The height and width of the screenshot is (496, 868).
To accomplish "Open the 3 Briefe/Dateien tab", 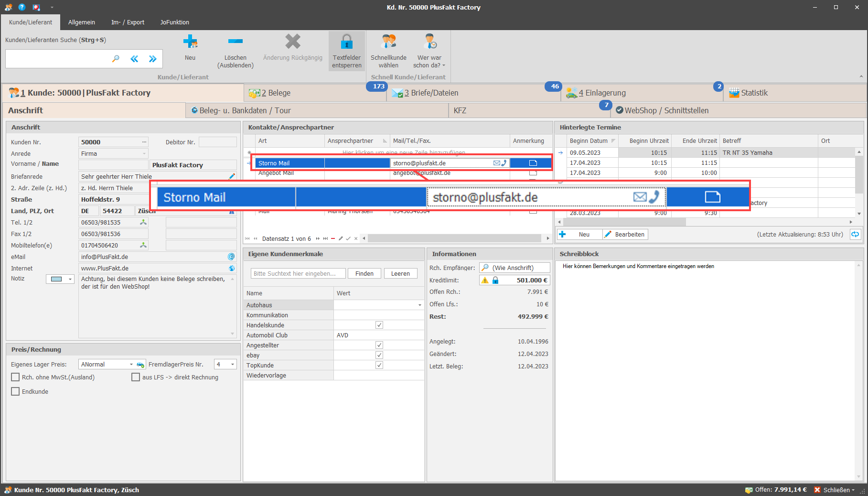I will click(473, 93).
